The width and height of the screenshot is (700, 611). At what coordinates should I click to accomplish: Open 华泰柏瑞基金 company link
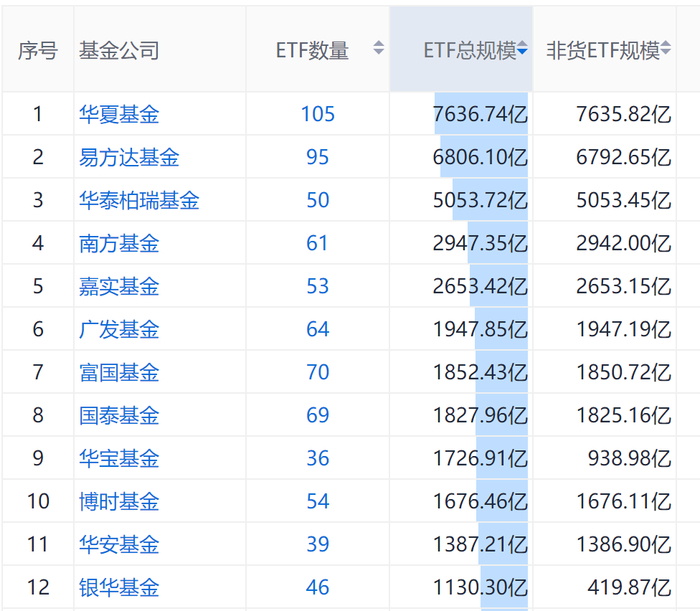139,200
